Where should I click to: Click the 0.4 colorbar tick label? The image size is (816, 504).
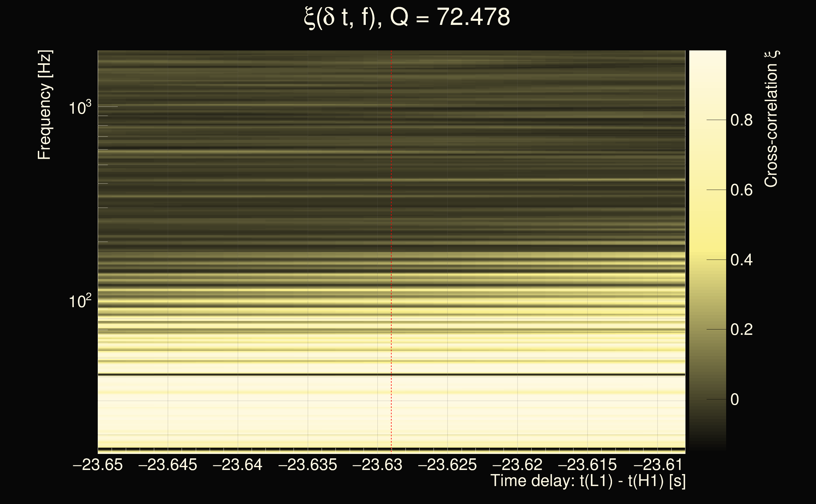741,260
